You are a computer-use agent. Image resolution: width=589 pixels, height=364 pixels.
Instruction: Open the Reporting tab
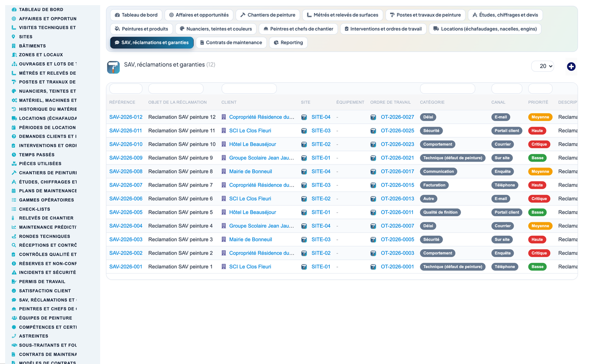[x=288, y=43]
